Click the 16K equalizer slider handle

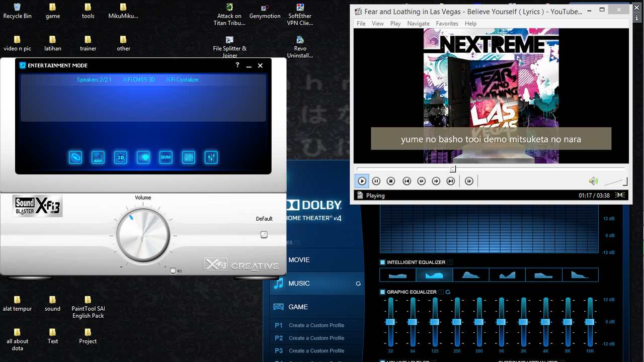(590, 322)
